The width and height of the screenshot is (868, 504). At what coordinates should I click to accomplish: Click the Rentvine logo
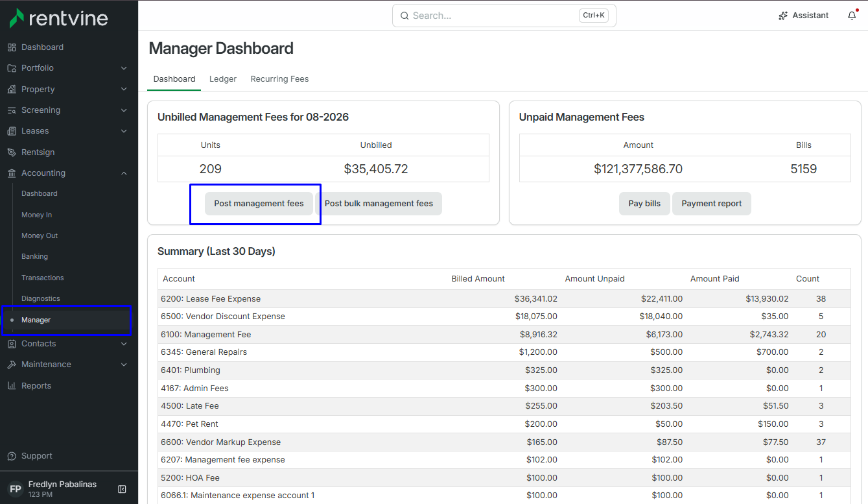click(58, 18)
